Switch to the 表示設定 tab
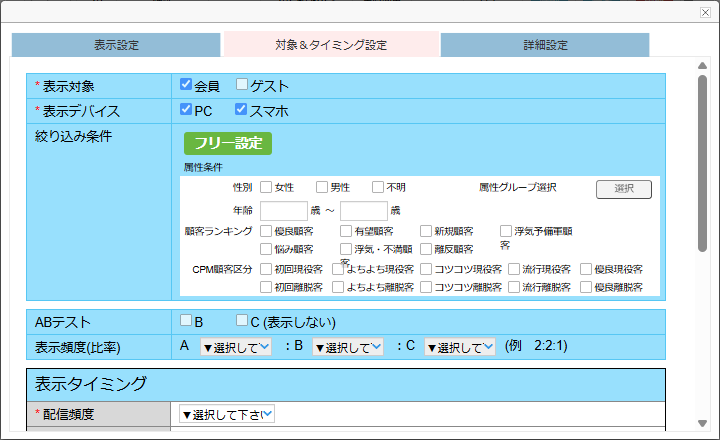This screenshot has width=720, height=440. click(x=116, y=45)
